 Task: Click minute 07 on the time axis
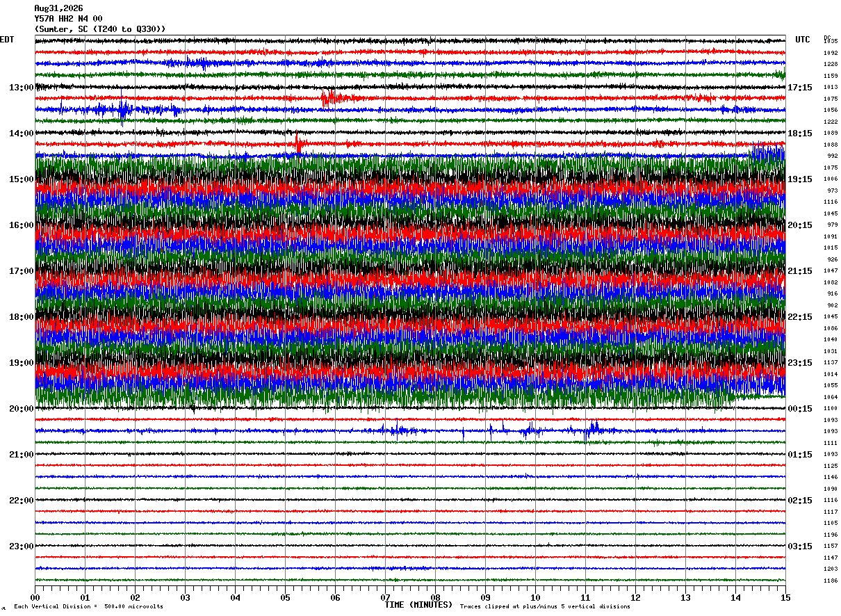[x=386, y=597]
